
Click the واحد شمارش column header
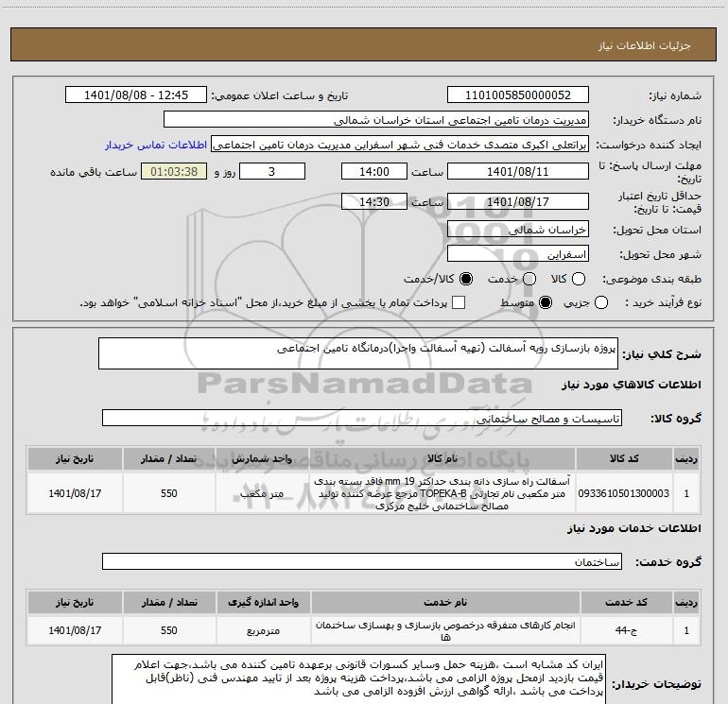[x=262, y=458]
